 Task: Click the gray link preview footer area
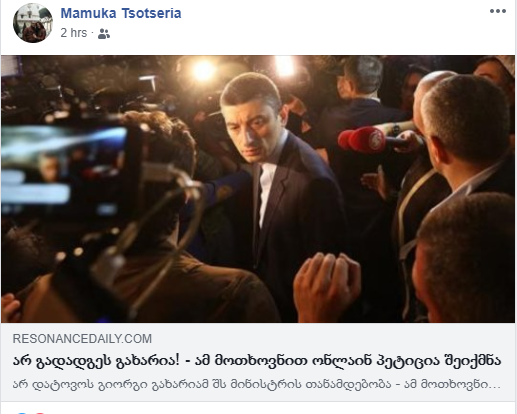[x=258, y=362]
